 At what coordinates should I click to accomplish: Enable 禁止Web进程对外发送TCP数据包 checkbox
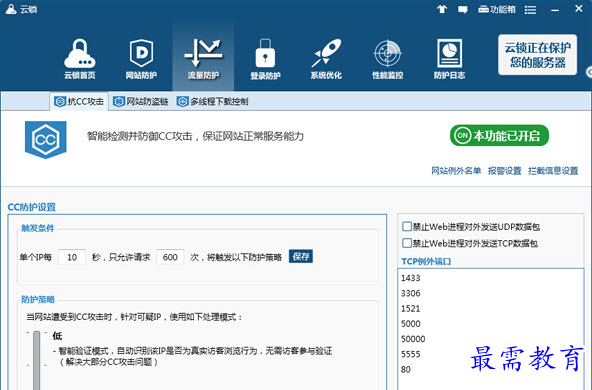407,243
